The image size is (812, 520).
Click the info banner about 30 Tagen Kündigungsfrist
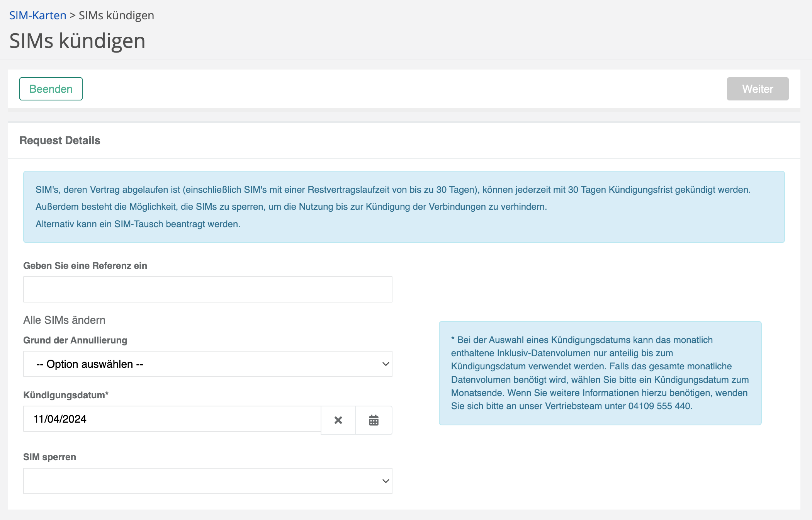404,207
